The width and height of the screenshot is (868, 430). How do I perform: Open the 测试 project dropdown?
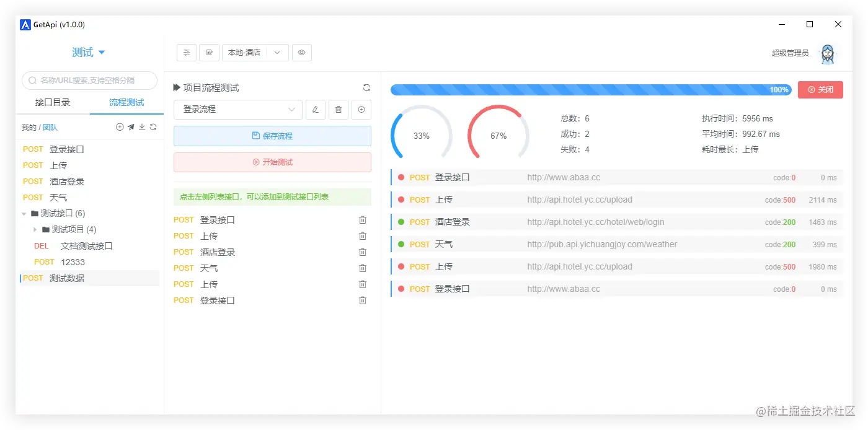point(89,52)
